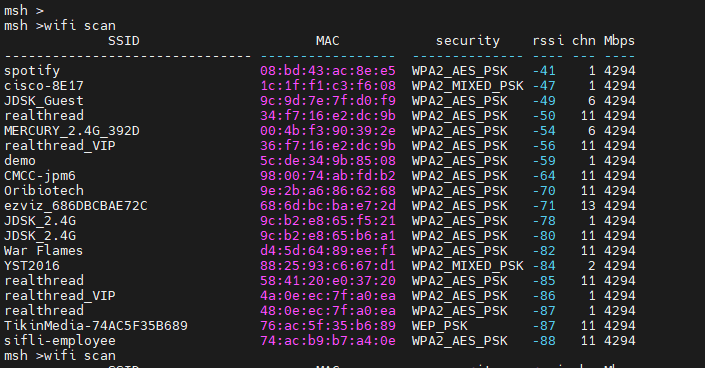Screen dimensions: 705x368
Task: Click the YST2016 SSID entry
Action: click(32, 266)
